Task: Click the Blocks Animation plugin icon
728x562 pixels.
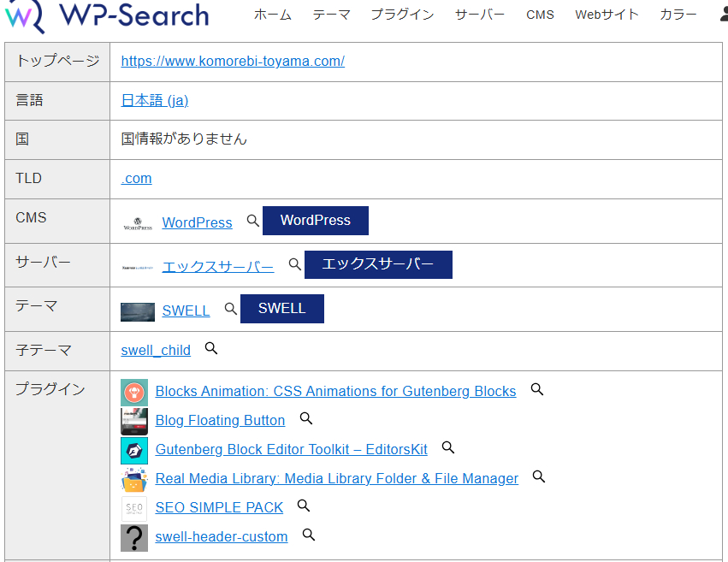Action: point(134,392)
